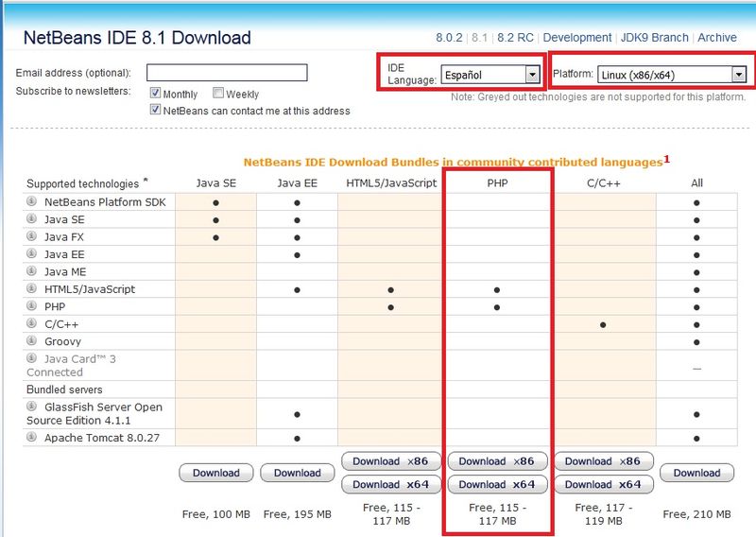This screenshot has width=756, height=537.
Task: Download PHP bundle for x86
Action: pyautogui.click(x=497, y=461)
